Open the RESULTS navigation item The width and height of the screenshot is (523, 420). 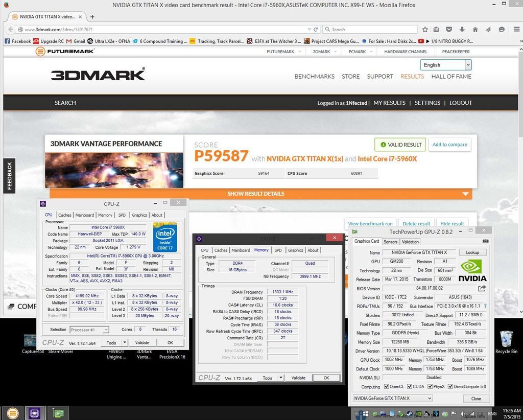coord(412,76)
